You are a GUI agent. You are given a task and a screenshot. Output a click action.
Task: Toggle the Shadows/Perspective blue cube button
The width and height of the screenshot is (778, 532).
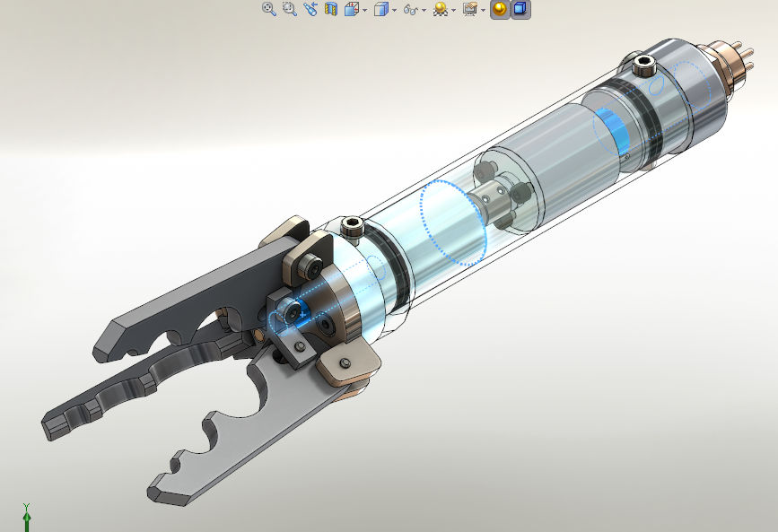[x=520, y=9]
